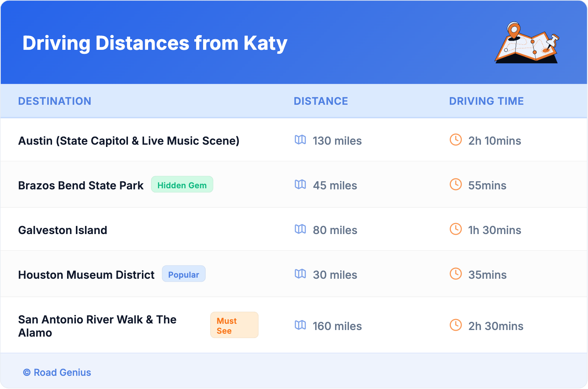Click the Must See badge

coord(234,325)
